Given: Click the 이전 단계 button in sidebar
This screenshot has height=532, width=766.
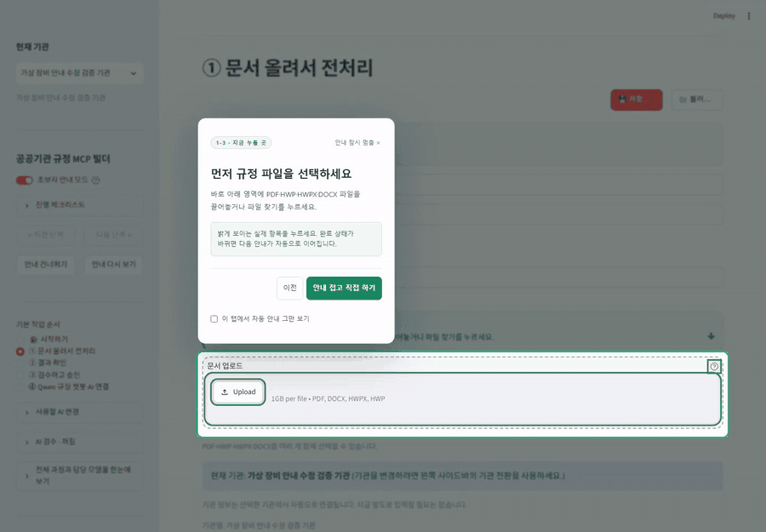Looking at the screenshot, I should tap(45, 235).
